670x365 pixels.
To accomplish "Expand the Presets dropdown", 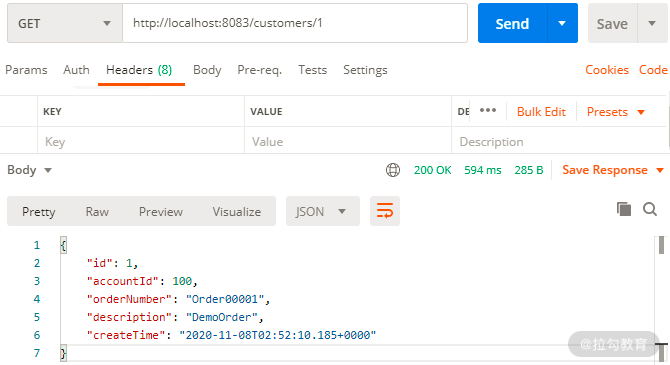I will 616,112.
